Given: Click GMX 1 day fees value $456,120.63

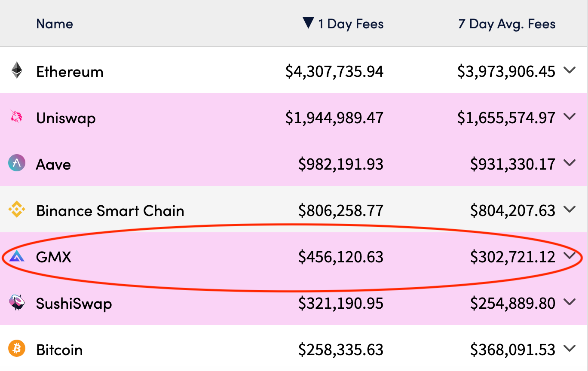Looking at the screenshot, I should [x=341, y=257].
